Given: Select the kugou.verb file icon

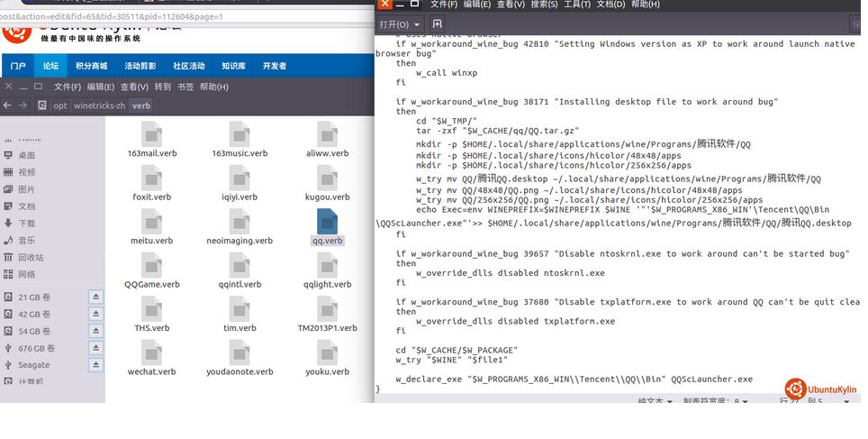Looking at the screenshot, I should point(327,178).
